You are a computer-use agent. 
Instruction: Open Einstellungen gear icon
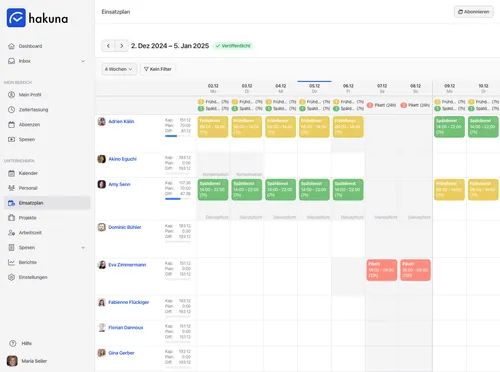coord(11,277)
